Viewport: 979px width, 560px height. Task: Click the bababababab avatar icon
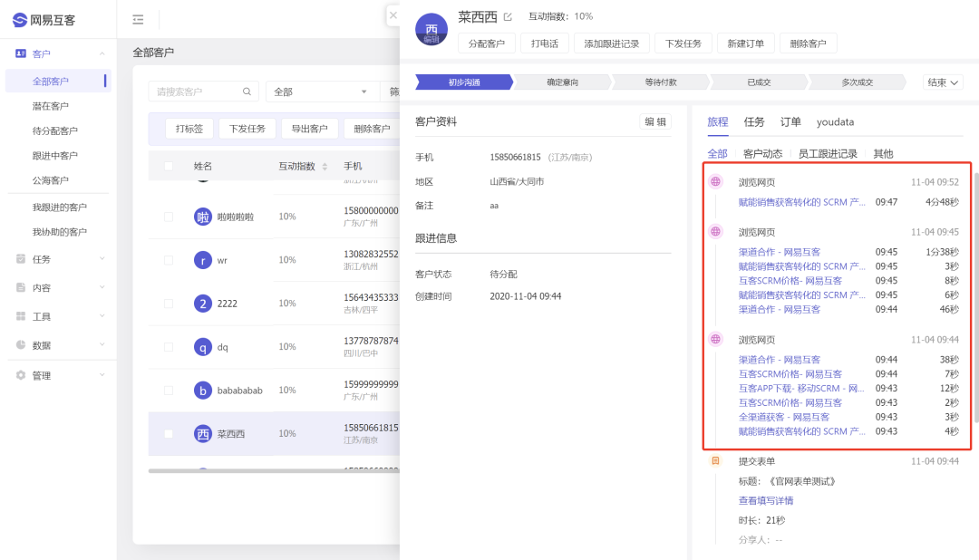pyautogui.click(x=202, y=391)
